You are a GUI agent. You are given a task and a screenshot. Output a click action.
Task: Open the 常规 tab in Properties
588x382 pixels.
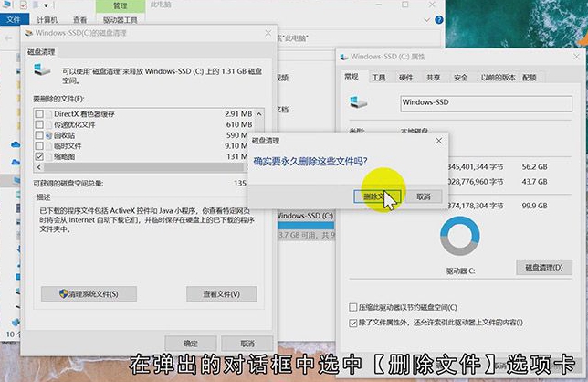pyautogui.click(x=352, y=77)
